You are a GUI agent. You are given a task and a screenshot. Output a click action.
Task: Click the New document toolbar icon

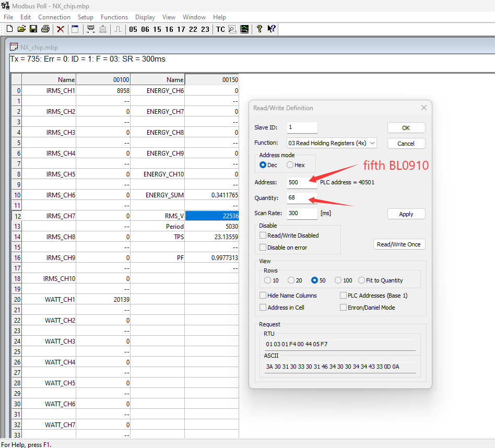tap(9, 29)
